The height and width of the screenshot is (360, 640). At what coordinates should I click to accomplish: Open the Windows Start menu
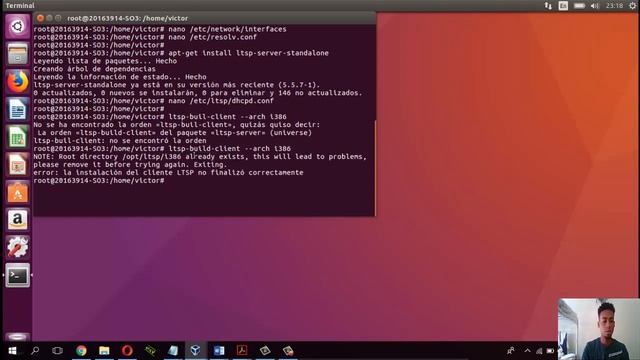click(x=12, y=351)
